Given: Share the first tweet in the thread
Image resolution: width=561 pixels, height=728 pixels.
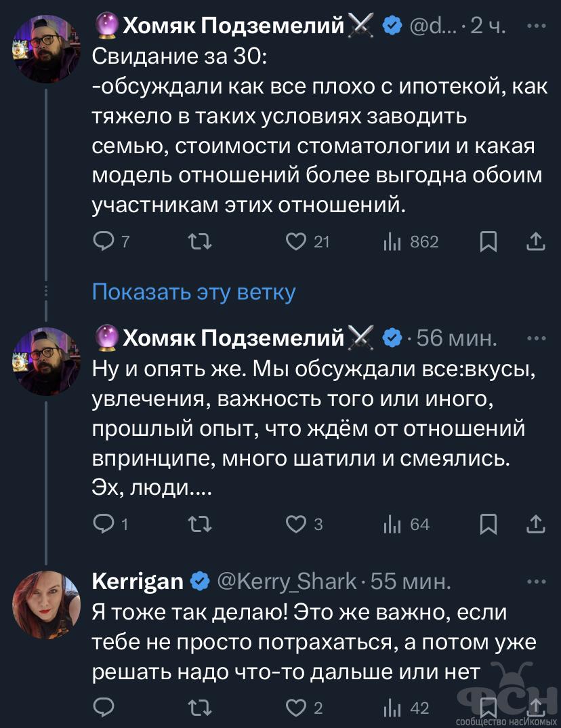Looking at the screenshot, I should (535, 242).
